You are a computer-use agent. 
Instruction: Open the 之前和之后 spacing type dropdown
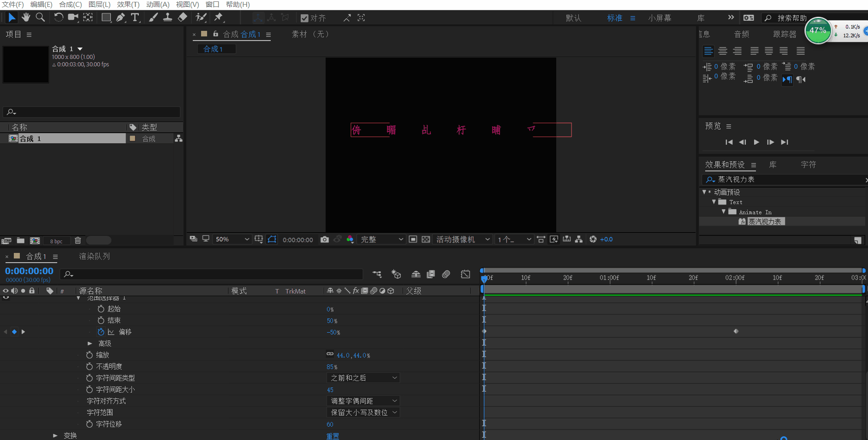363,378
